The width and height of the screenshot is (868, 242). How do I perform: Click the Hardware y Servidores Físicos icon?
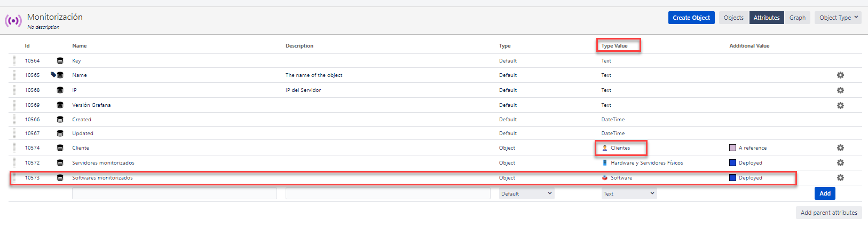[x=605, y=162]
